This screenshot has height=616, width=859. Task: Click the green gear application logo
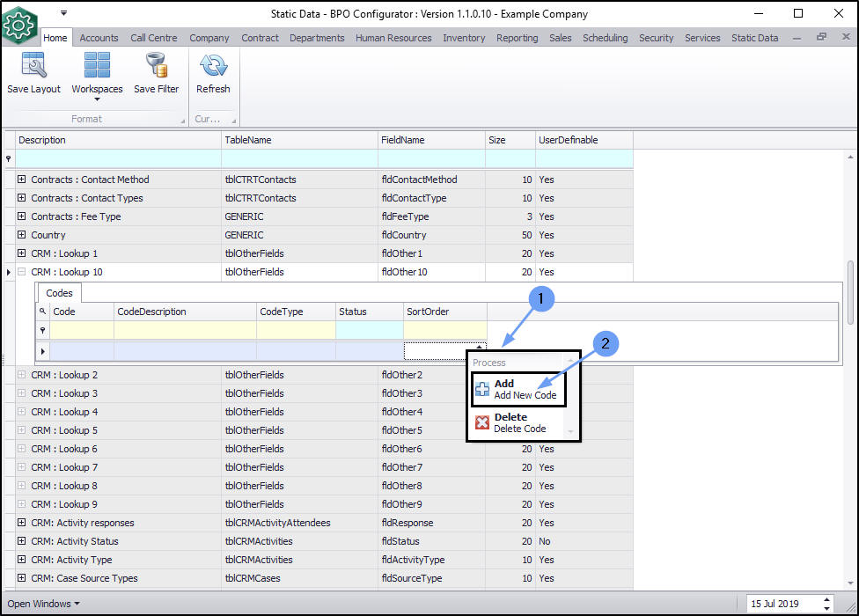point(19,25)
